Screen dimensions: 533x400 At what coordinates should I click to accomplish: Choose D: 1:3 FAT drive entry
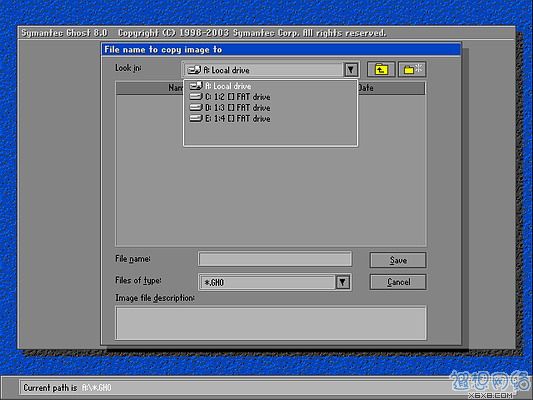tap(270, 108)
